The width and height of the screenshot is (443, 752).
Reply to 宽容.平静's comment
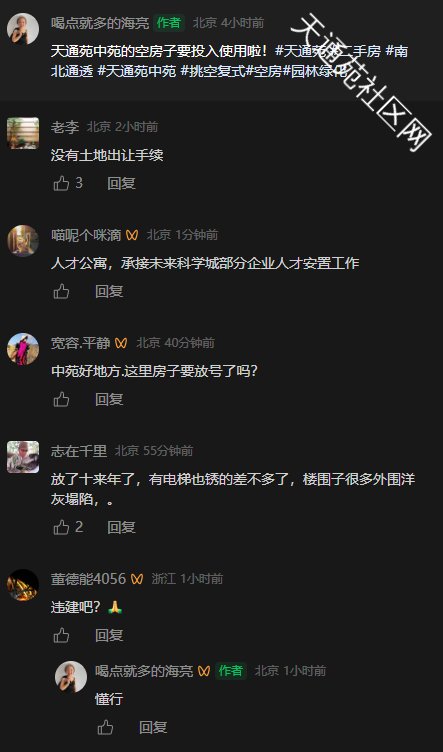109,399
